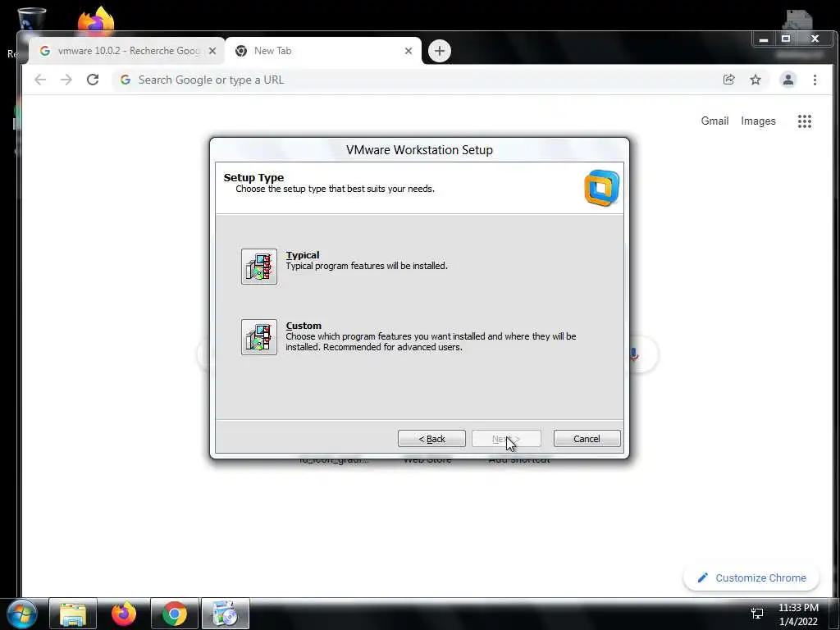Image resolution: width=840 pixels, height=630 pixels.
Task: Reload the page in Chrome
Action: [x=93, y=80]
